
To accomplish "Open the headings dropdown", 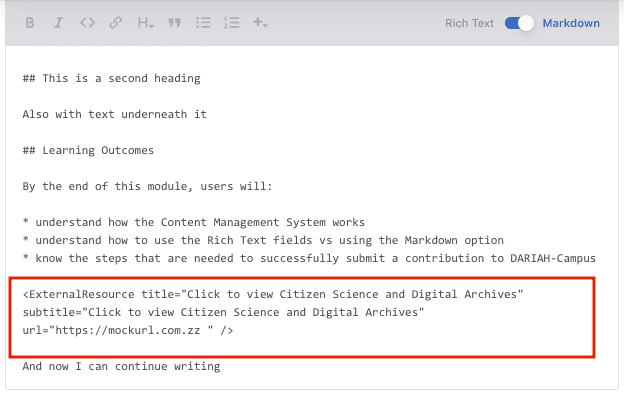I will click(x=145, y=23).
